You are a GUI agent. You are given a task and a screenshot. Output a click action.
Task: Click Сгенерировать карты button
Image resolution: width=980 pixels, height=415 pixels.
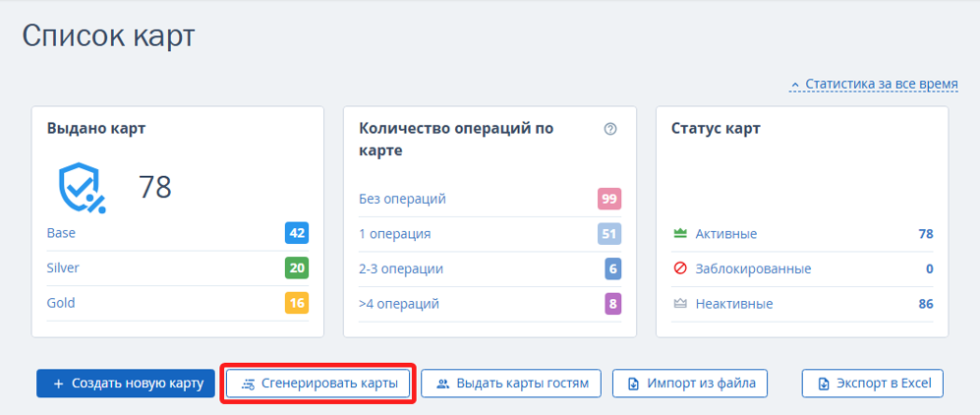pos(318,384)
